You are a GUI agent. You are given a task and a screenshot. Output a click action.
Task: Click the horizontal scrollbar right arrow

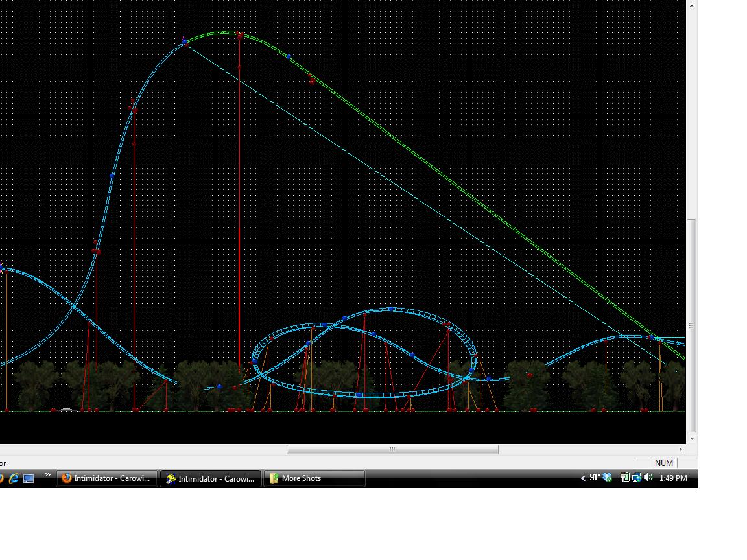(x=680, y=450)
